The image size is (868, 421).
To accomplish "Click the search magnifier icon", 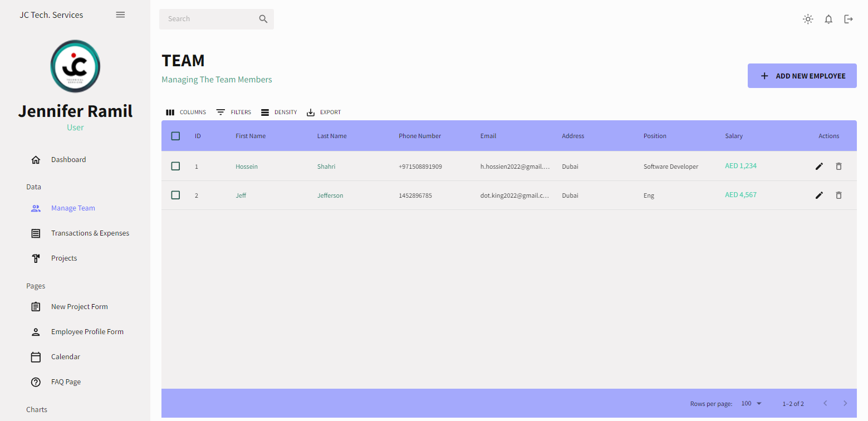I will [263, 19].
